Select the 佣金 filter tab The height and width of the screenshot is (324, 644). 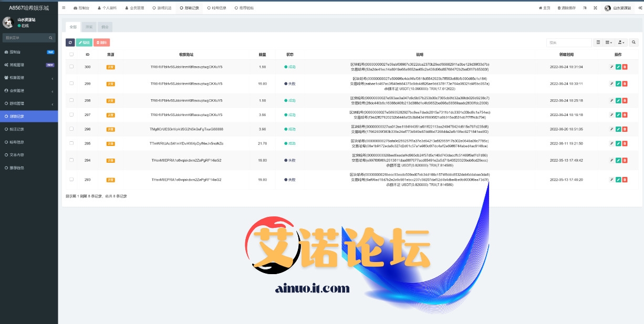click(x=105, y=26)
